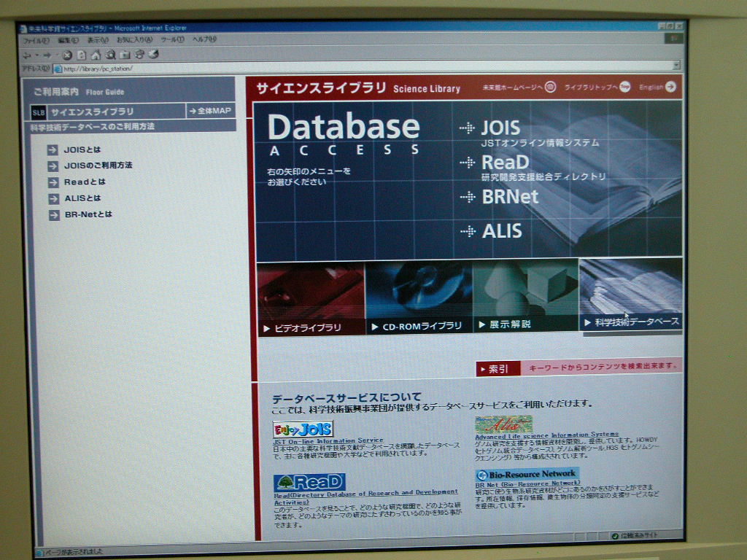Click the 未来館ホームページへ round icon

click(550, 87)
